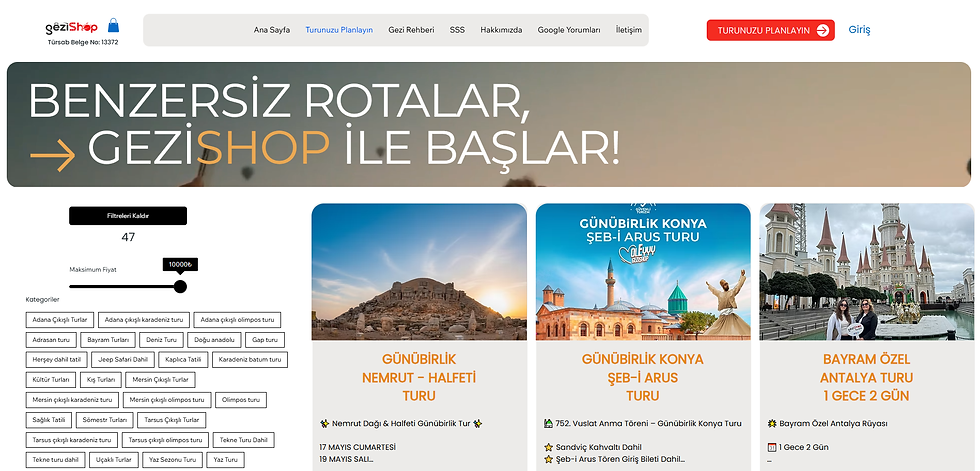Click the tour count number 47
Viewport: 980px width, 471px height.
click(128, 237)
